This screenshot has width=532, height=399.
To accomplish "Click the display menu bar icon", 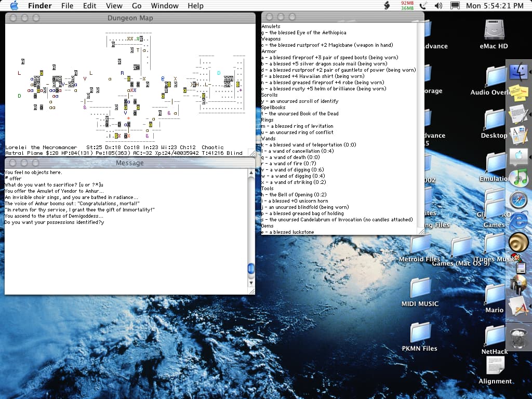I will pos(455,6).
